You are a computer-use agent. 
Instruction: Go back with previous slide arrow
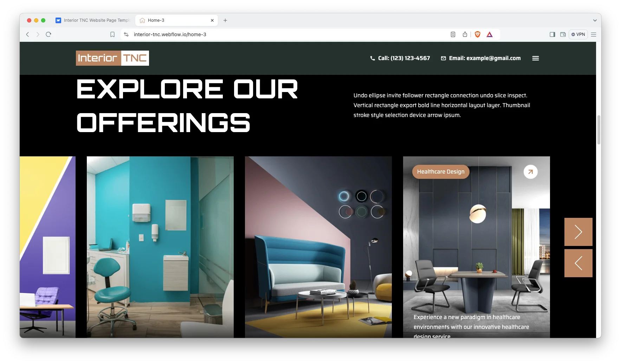(578, 263)
